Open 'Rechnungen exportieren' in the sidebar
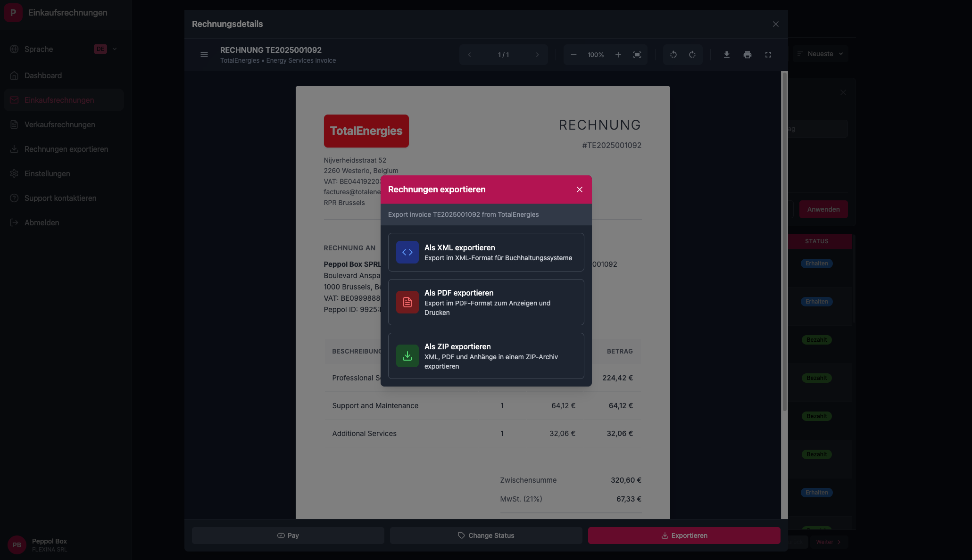Screen dimensions: 972x560 tap(64, 149)
